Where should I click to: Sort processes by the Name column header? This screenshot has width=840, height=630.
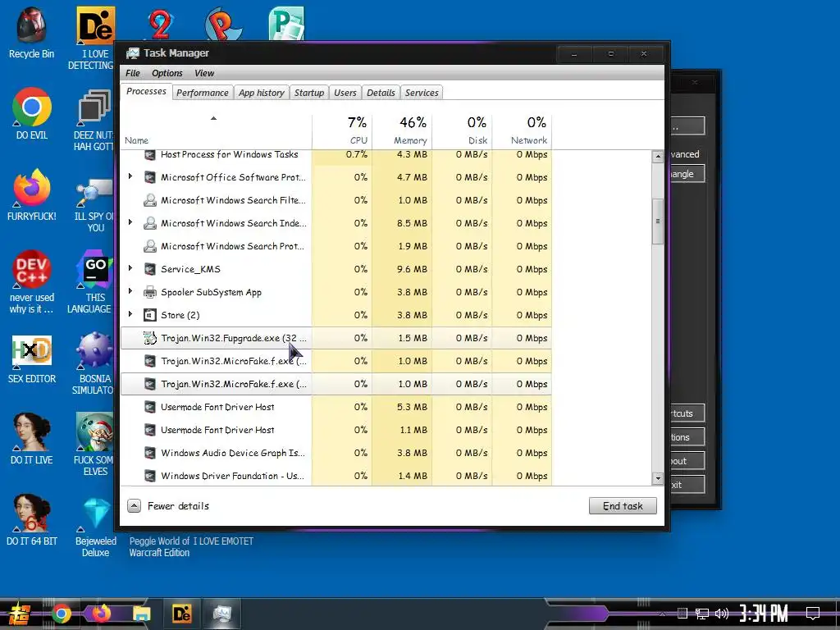click(216, 130)
